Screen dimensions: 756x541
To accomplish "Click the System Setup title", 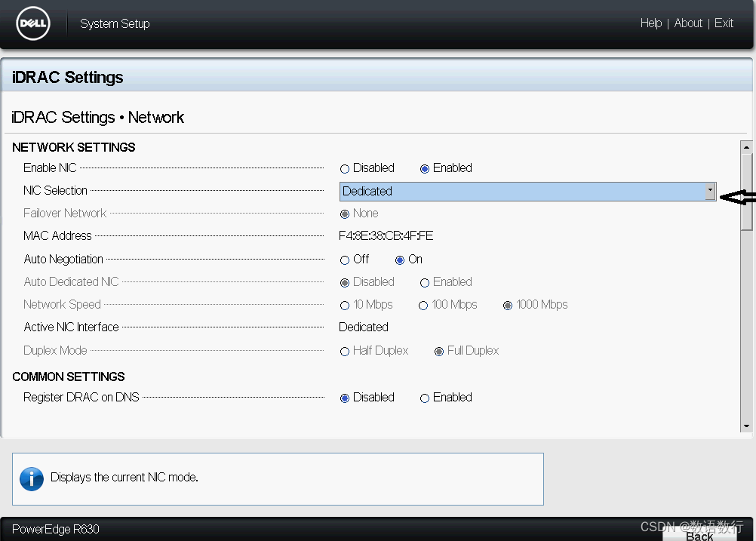I will (115, 23).
